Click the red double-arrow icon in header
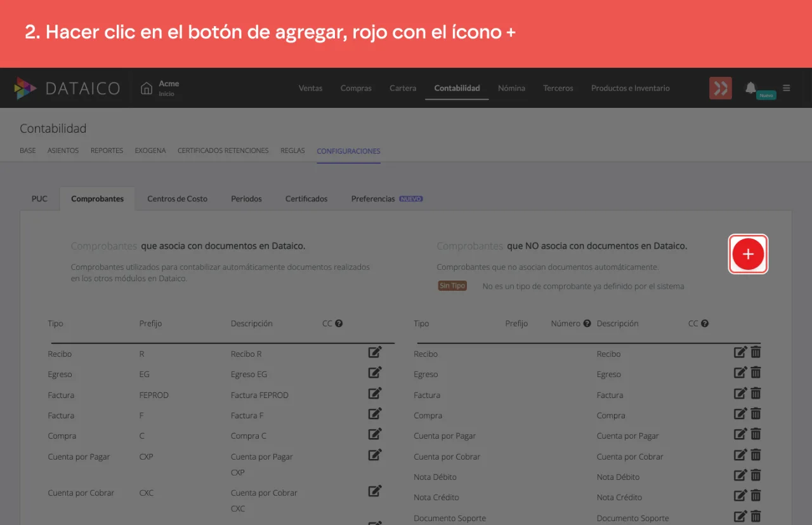This screenshot has width=812, height=525. pyautogui.click(x=721, y=88)
